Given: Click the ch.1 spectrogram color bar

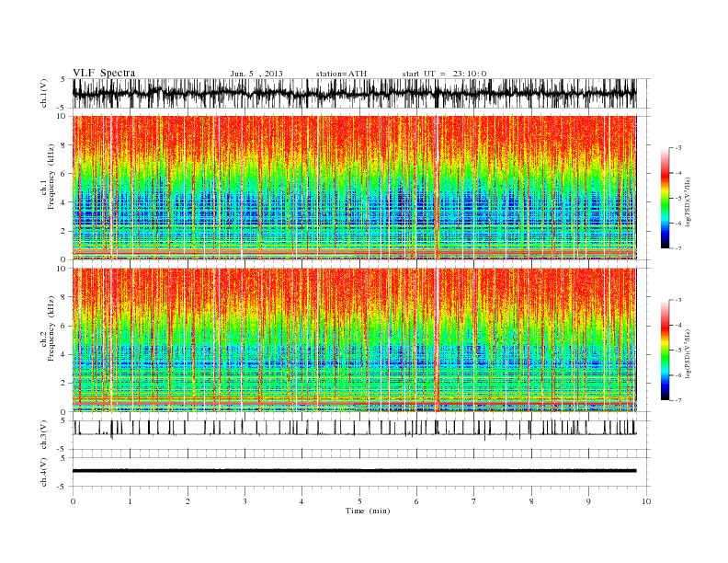Looking at the screenshot, I should pos(665,199).
